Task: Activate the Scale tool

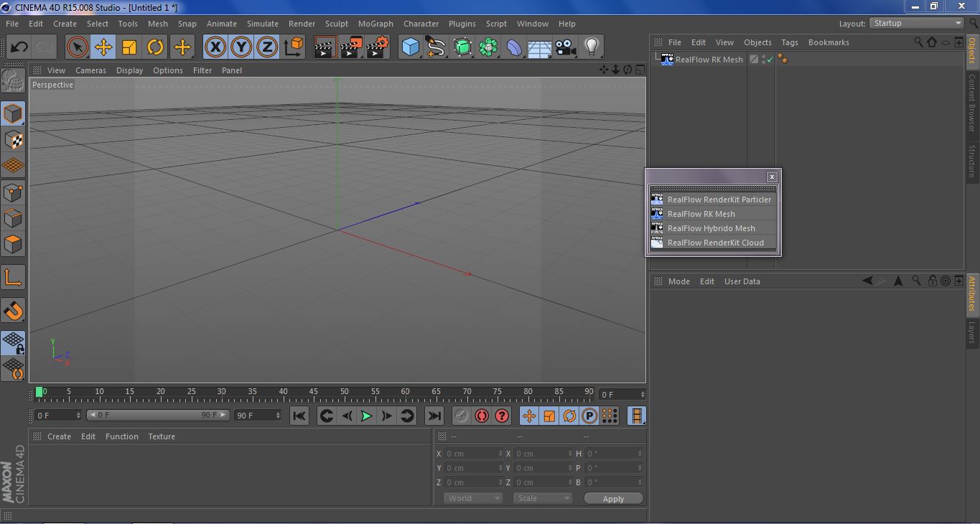Action: pyautogui.click(x=129, y=47)
